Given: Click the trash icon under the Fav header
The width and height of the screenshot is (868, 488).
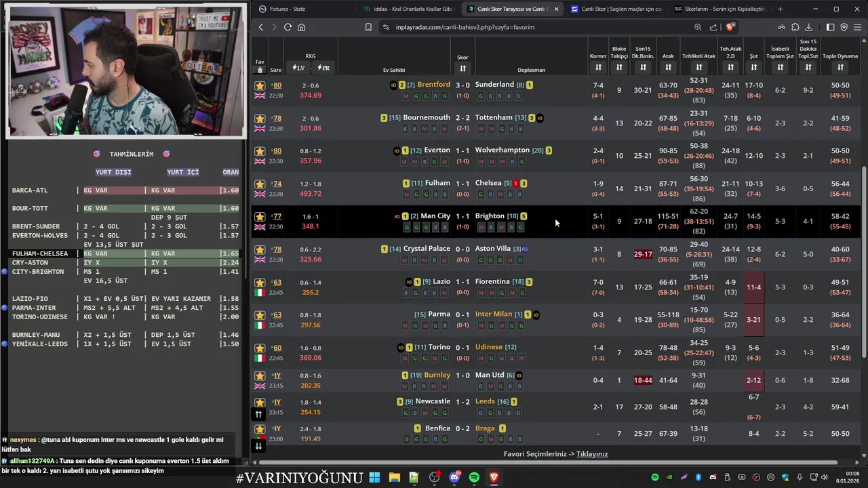Looking at the screenshot, I should click(x=260, y=70).
